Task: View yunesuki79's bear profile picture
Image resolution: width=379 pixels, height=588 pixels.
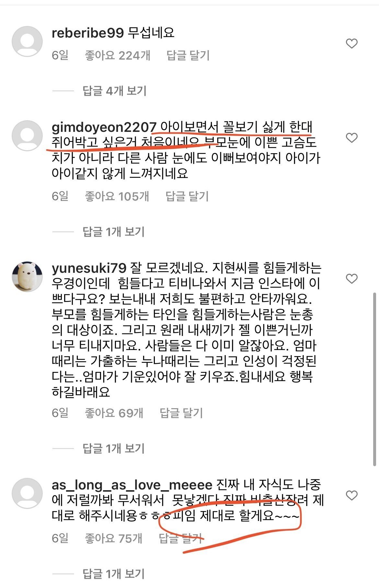Action: pyautogui.click(x=27, y=277)
